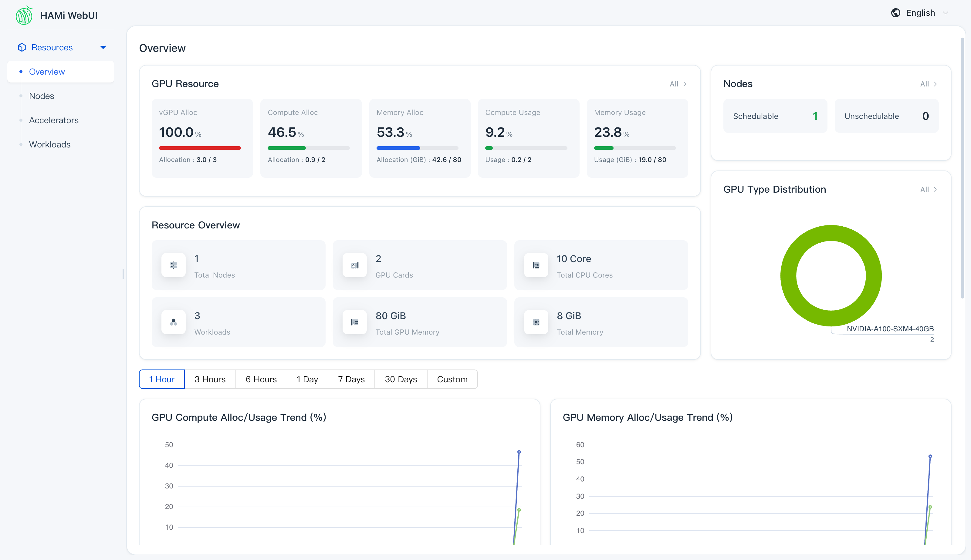
Task: Go to Nodes in the sidebar
Action: point(61,96)
